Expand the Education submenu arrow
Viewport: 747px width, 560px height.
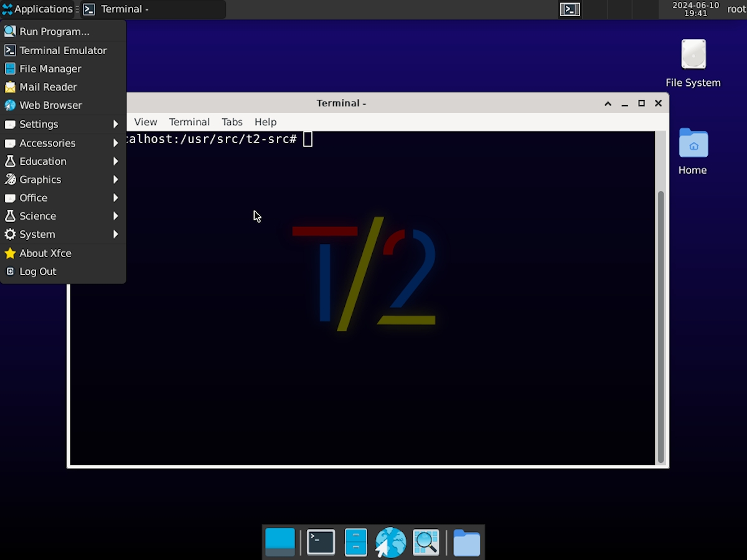tap(116, 161)
